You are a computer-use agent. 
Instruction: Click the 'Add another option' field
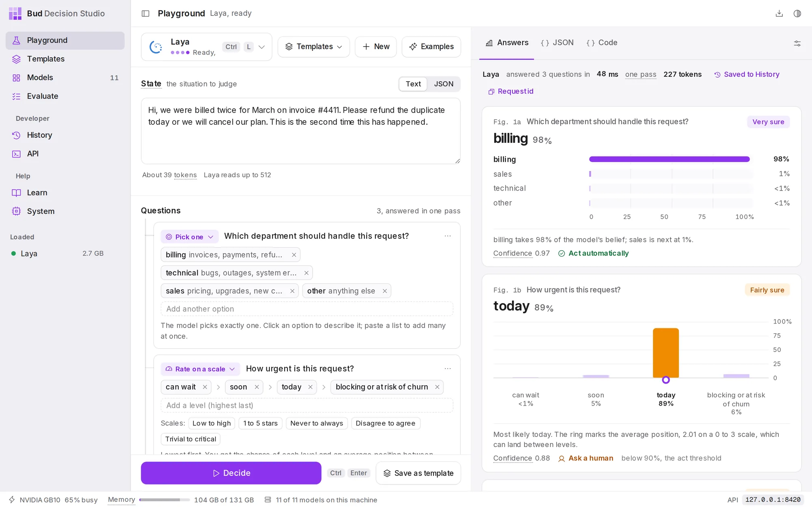[x=307, y=309]
